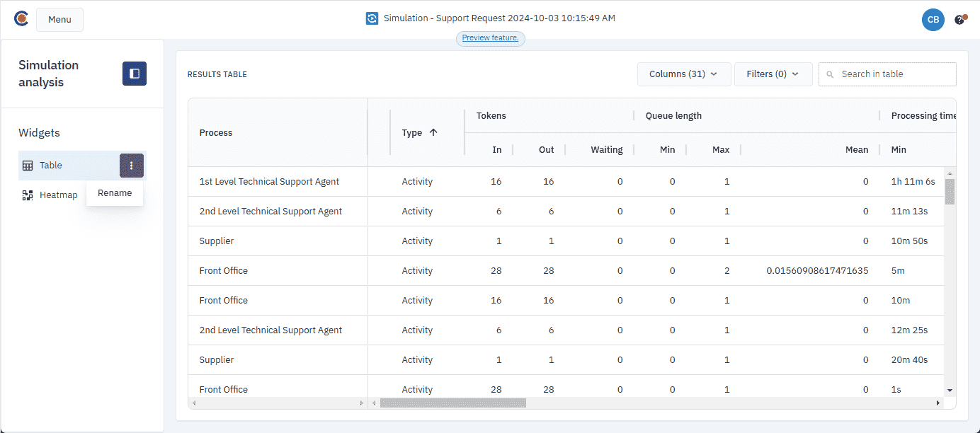Image resolution: width=980 pixels, height=433 pixels.
Task: Click the 11m 13s processing time cell
Action: tap(909, 212)
